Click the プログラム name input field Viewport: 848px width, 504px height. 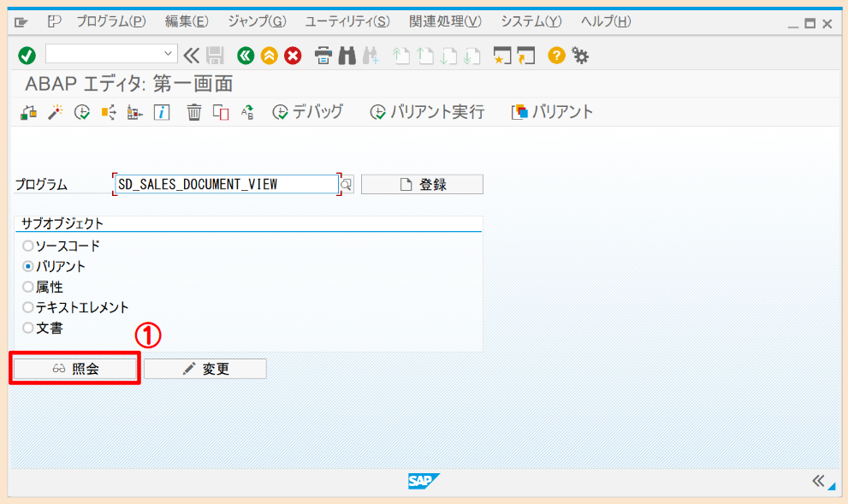coord(227,185)
